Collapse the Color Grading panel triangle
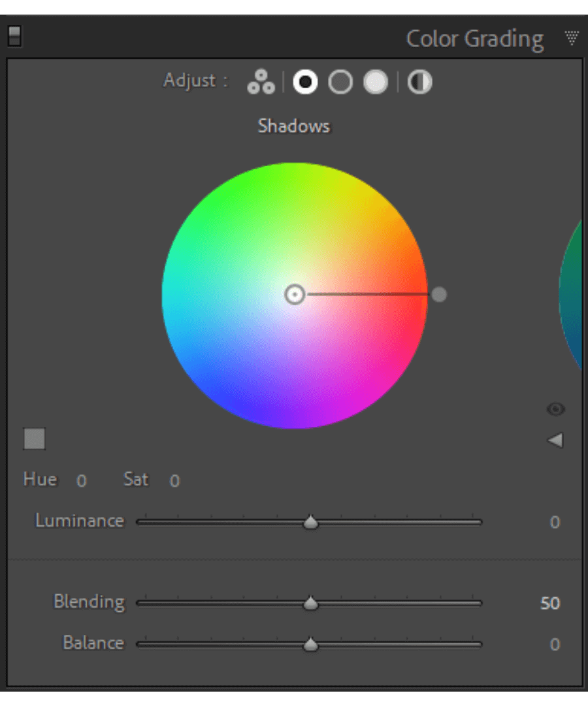This screenshot has height=706, width=588. [x=572, y=38]
